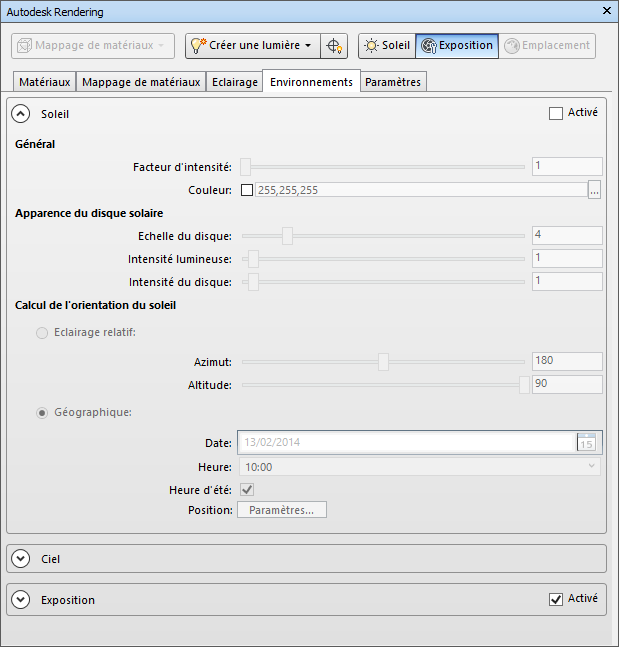
Task: Click the light target placement icon
Action: (x=334, y=46)
